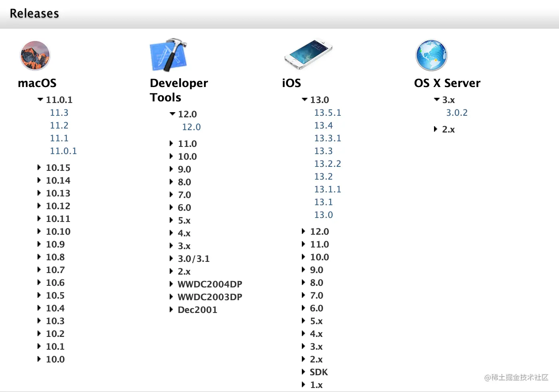This screenshot has height=392, width=559.
Task: Expand the iOS 9.0 group
Action: (303, 269)
